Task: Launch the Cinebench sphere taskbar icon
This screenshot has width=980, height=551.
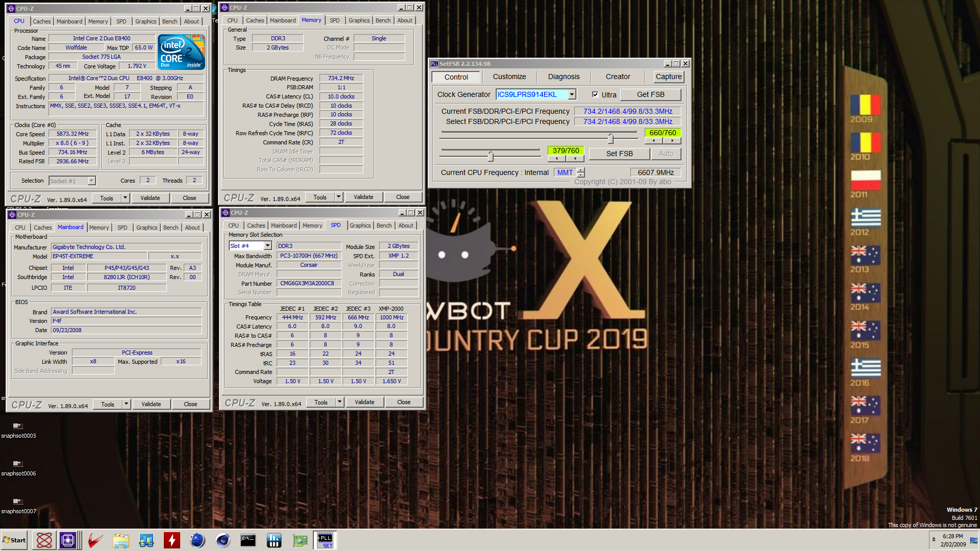Action: pyautogui.click(x=223, y=540)
